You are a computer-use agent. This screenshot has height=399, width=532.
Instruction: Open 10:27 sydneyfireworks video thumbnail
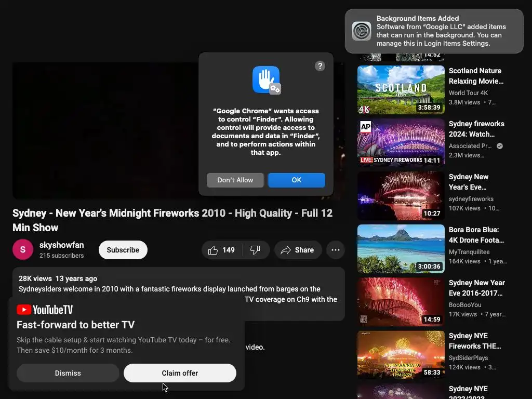pos(401,196)
